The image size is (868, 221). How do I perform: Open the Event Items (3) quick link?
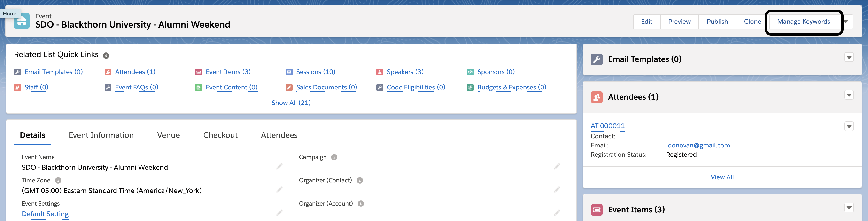[x=228, y=72]
